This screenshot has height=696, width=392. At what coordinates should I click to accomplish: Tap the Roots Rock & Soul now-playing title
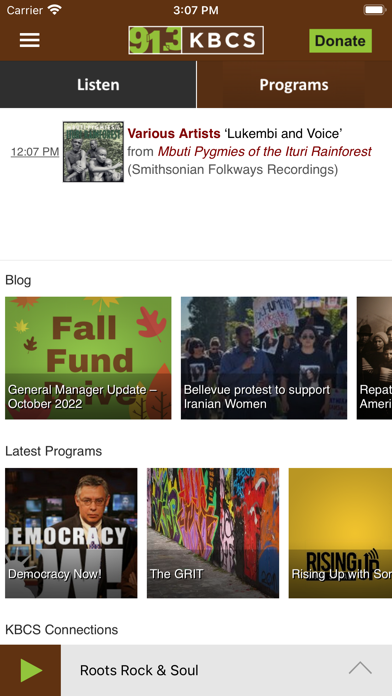pos(139,670)
